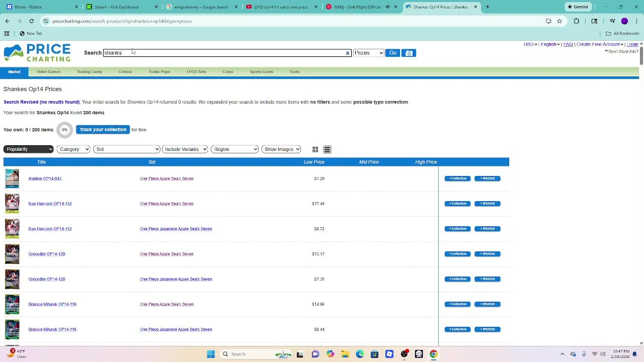644x362 pixels.
Task: Add Aladine OP14-043 to collection
Action: [x=457, y=178]
